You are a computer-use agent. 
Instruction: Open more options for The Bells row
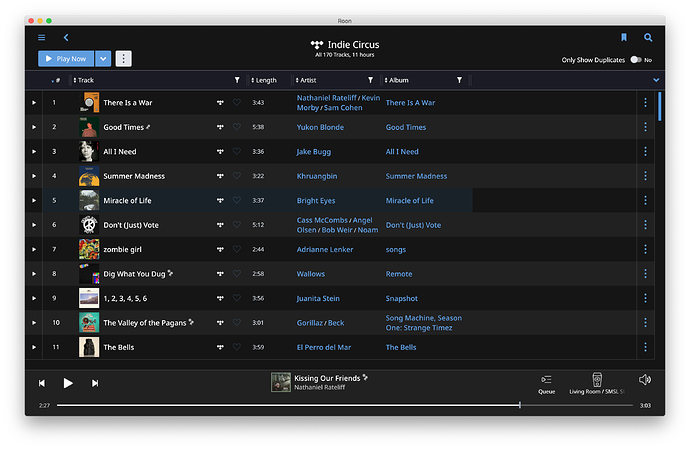tap(645, 347)
